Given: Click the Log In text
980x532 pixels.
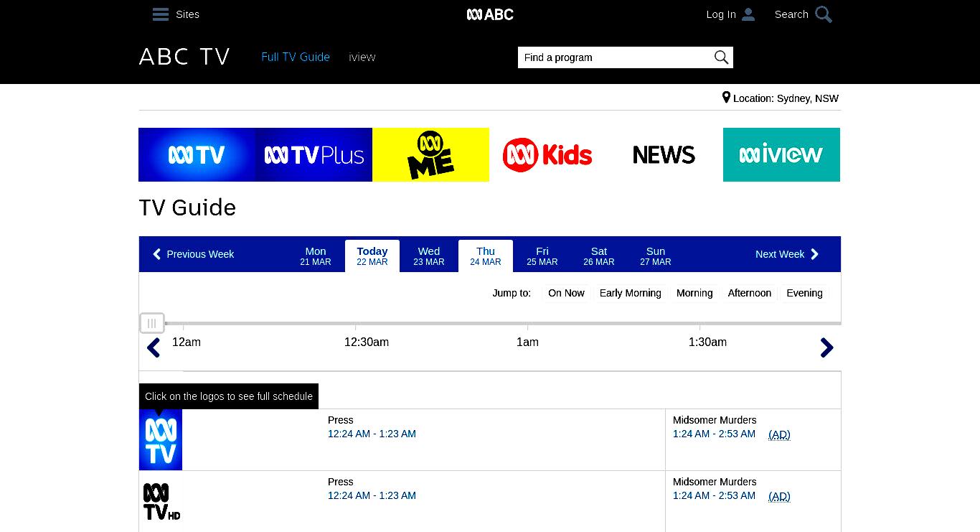Looking at the screenshot, I should (x=721, y=14).
